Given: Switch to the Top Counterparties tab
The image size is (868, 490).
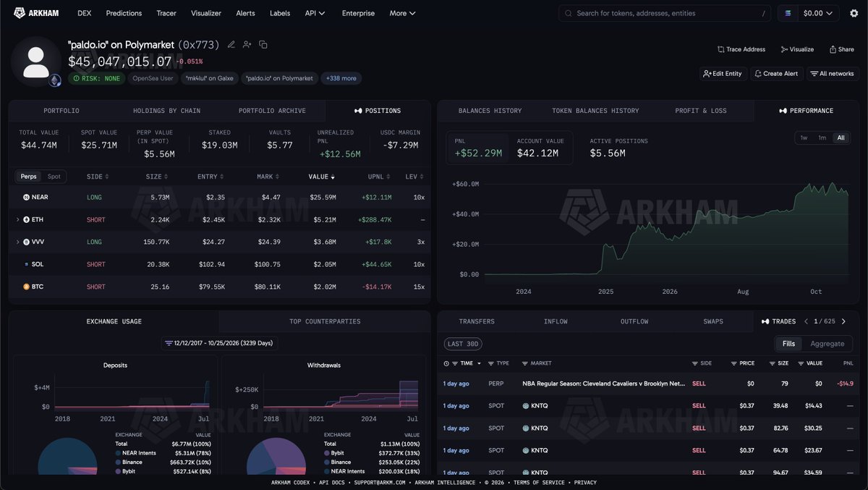Looking at the screenshot, I should point(325,321).
